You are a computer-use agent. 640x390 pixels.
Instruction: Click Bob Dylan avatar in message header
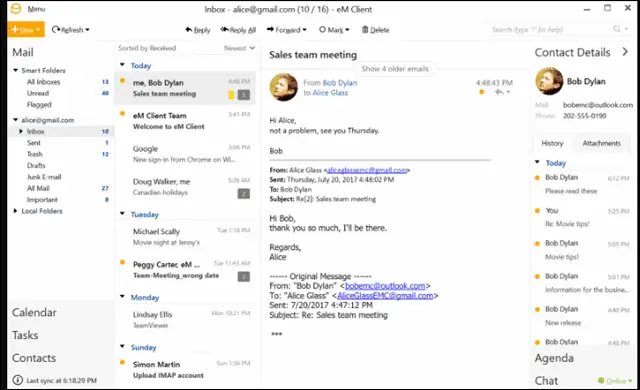(283, 87)
